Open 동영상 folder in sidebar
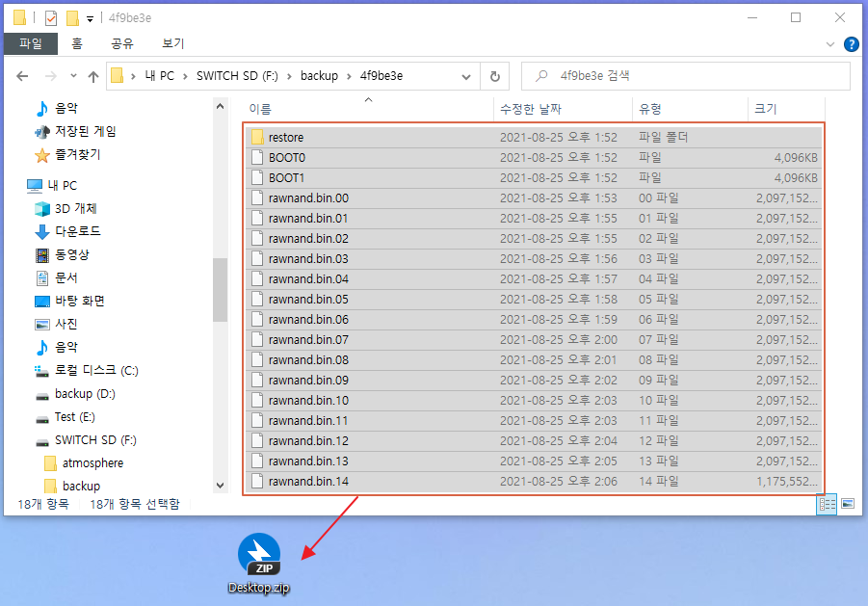Viewport: 868px width, 606px height. 62,254
